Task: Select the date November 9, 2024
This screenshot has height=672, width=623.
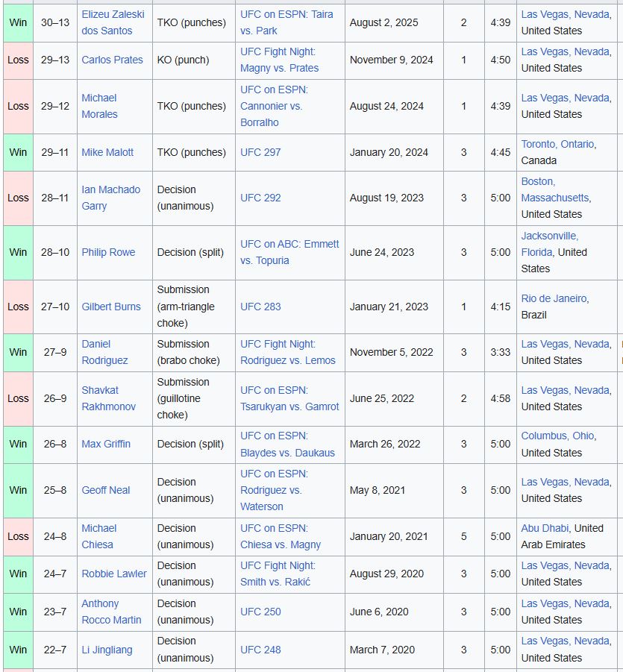Action: pos(391,60)
